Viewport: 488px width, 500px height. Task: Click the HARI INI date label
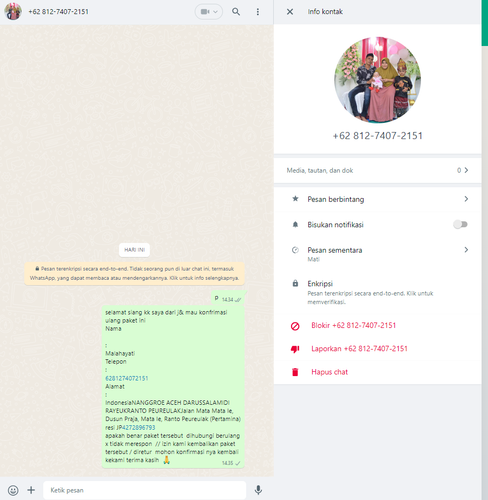point(135,250)
